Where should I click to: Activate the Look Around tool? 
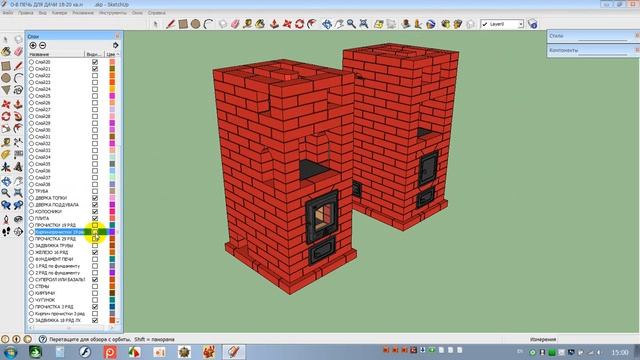click(x=18, y=219)
